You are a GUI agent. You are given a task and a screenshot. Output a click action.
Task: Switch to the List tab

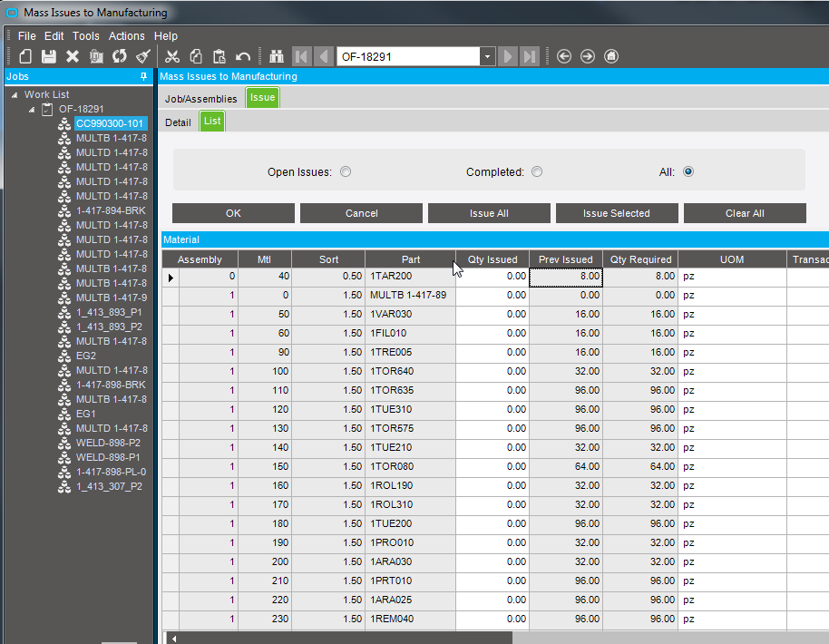coord(212,121)
